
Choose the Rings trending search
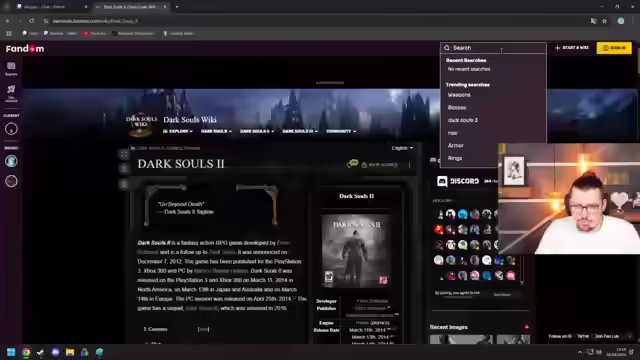(x=455, y=158)
